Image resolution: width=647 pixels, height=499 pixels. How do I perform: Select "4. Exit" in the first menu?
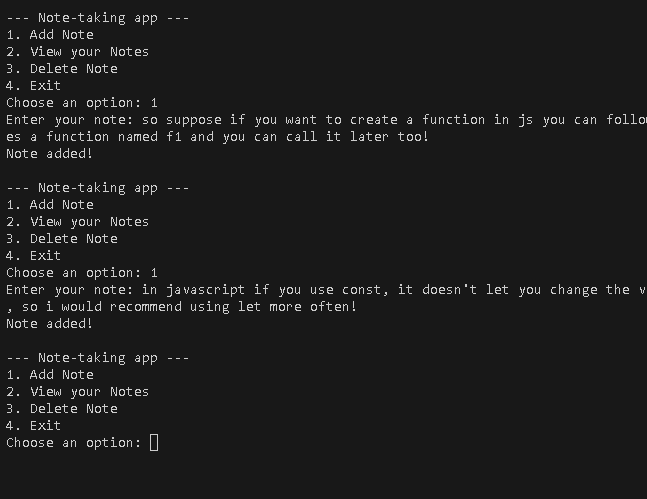point(34,85)
